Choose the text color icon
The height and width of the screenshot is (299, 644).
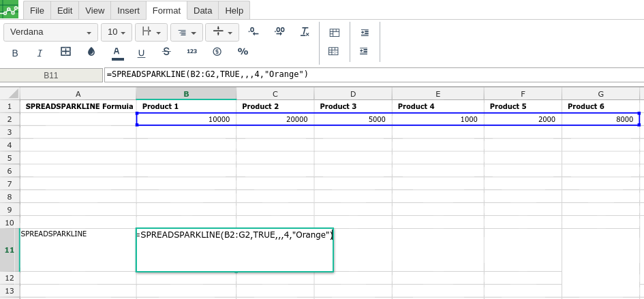click(117, 53)
